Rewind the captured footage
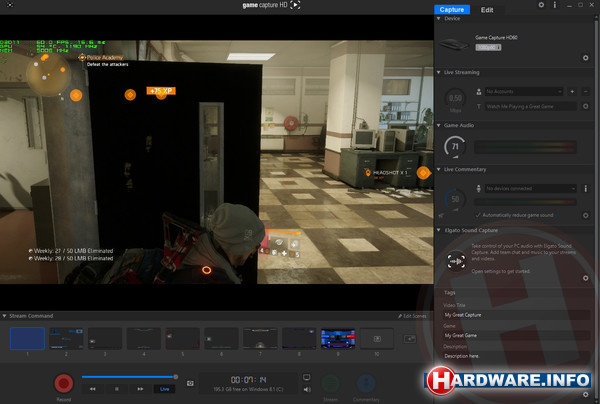This screenshot has height=404, width=600. coord(93,389)
